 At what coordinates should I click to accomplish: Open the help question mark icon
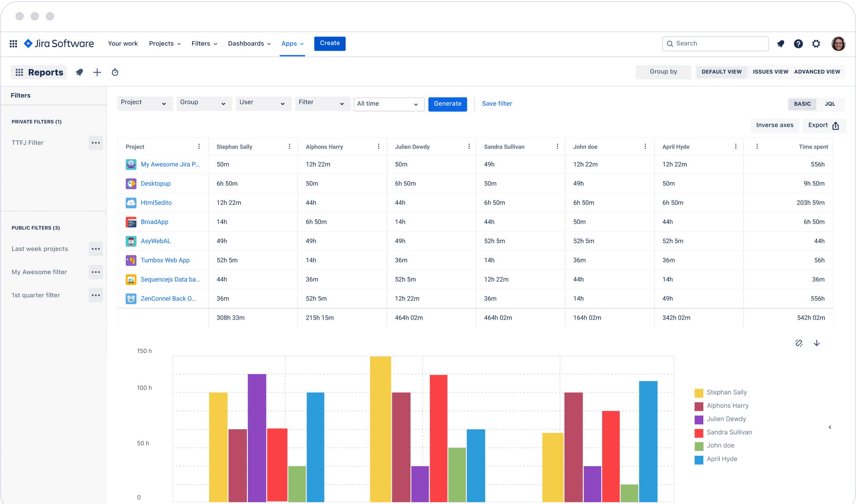tap(798, 44)
